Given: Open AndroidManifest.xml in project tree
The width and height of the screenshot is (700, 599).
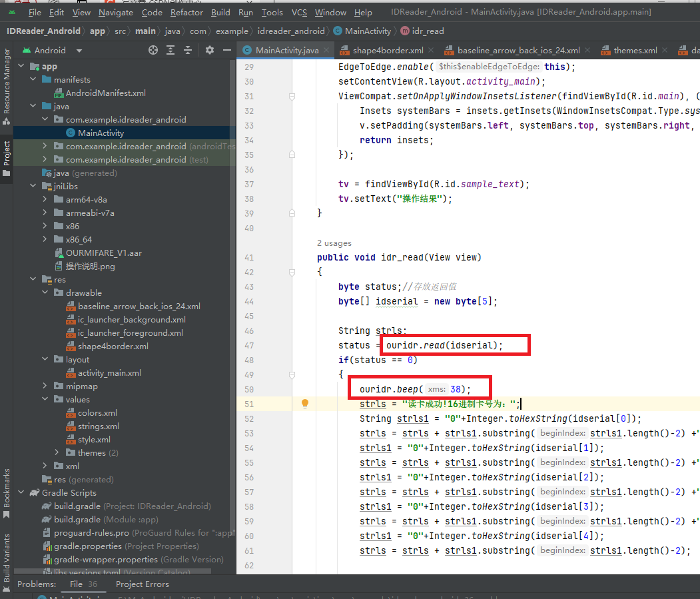Looking at the screenshot, I should tap(105, 93).
